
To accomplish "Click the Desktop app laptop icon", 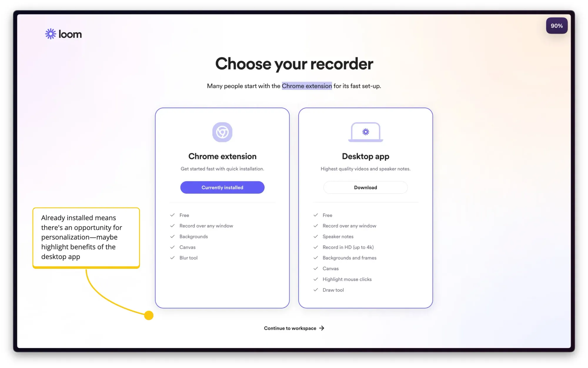I will pyautogui.click(x=365, y=131).
